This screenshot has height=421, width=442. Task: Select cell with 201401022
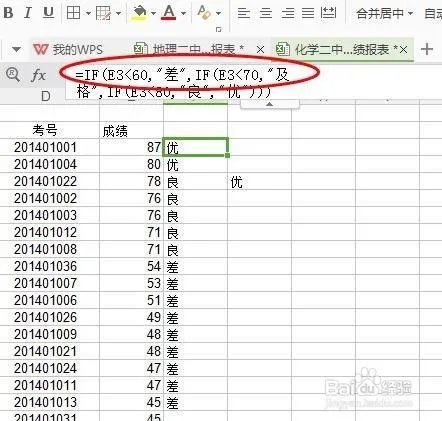50,181
